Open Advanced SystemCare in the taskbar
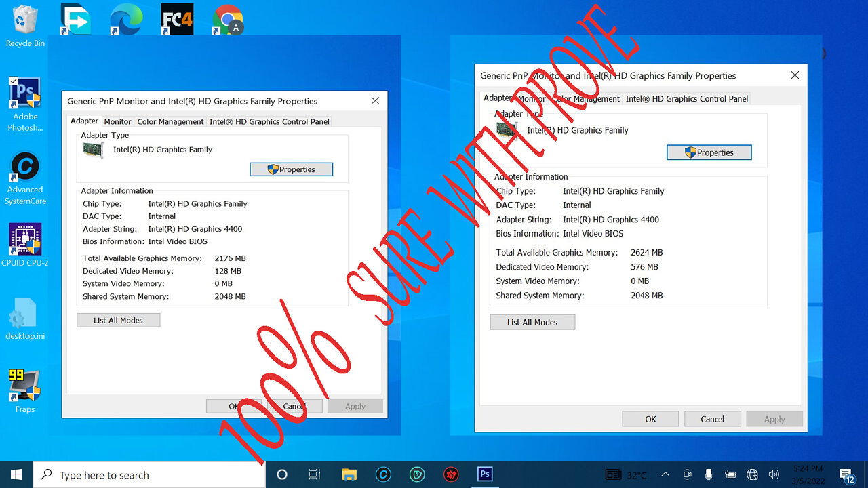Screen dimensions: 868x488 [383, 474]
